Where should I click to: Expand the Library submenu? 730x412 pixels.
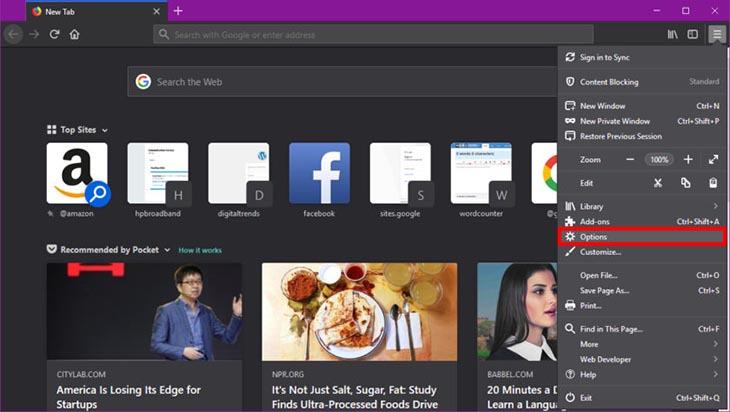point(642,206)
